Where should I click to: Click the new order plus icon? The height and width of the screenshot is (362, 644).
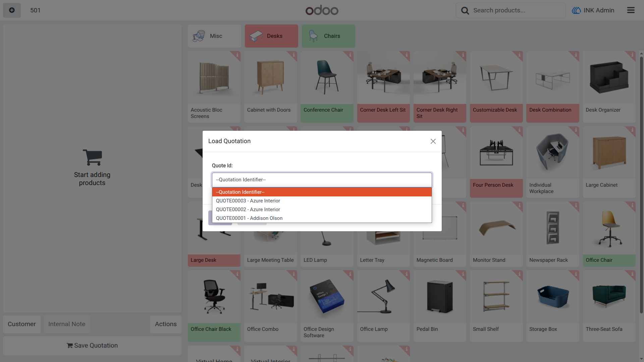(x=12, y=10)
